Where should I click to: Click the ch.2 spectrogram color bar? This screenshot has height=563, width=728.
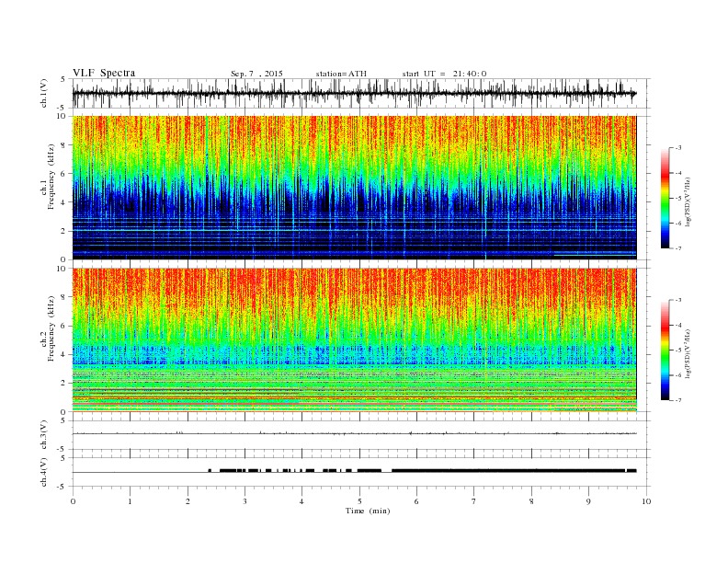coord(665,350)
